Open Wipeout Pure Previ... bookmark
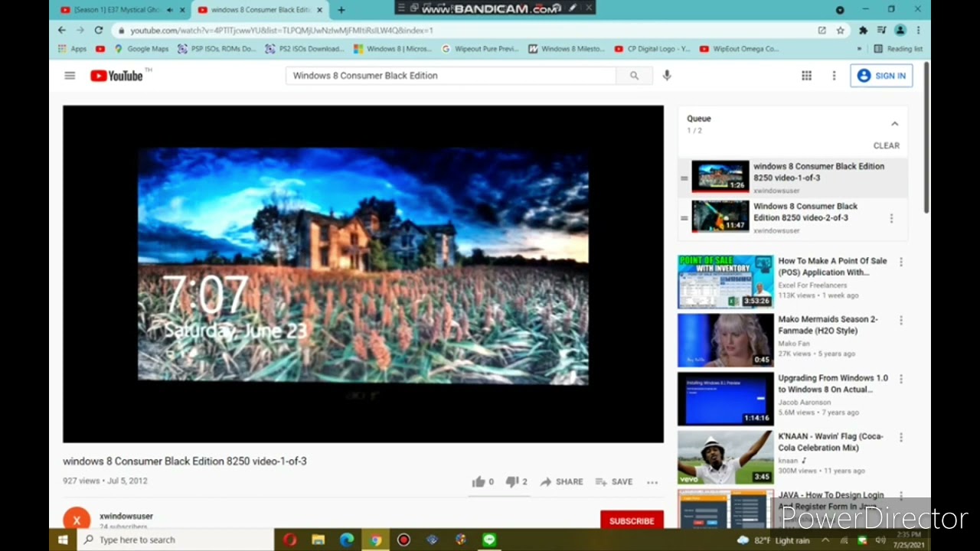The image size is (980, 551). point(480,48)
